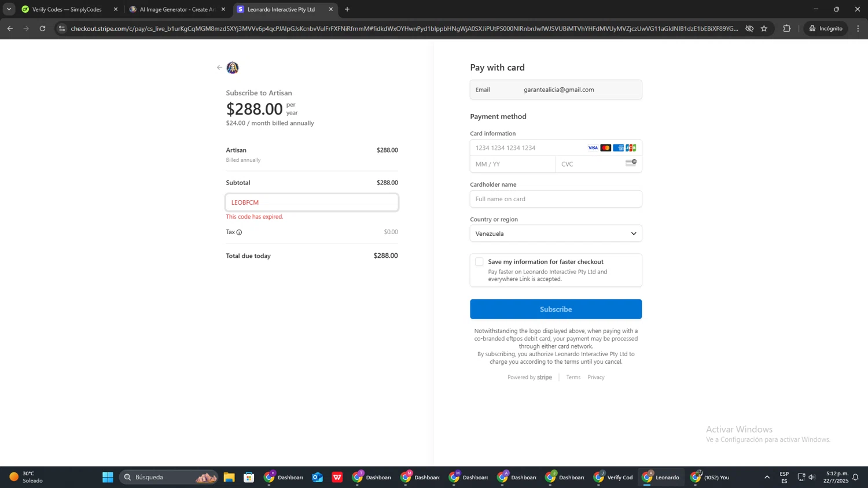Open WPS Office from the taskbar
868x488 pixels.
click(x=337, y=477)
